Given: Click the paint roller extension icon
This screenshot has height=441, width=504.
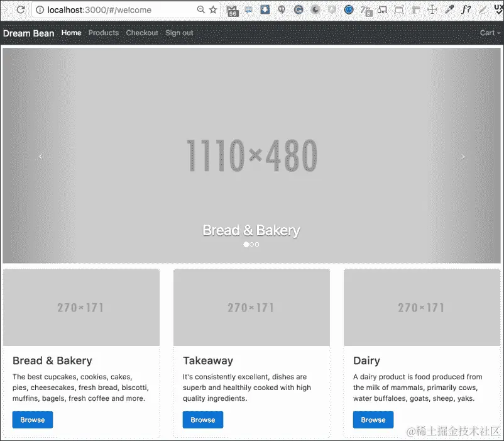Looking at the screenshot, I should coord(415,10).
